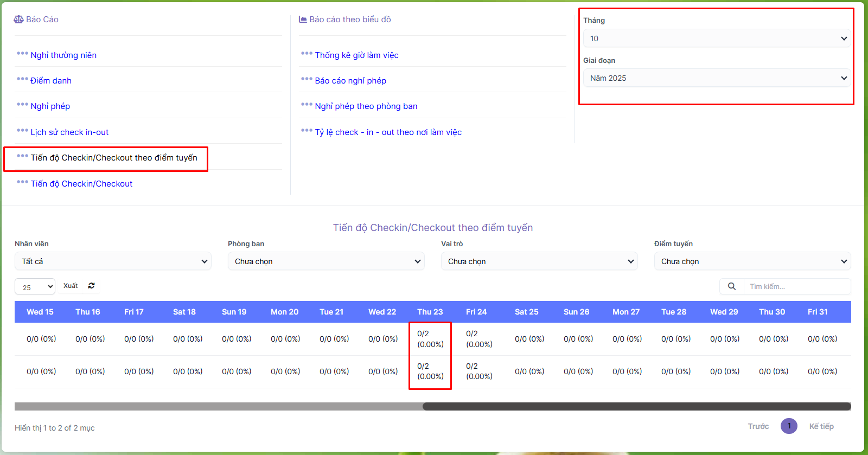Go to Kế tiếp next page

(821, 426)
